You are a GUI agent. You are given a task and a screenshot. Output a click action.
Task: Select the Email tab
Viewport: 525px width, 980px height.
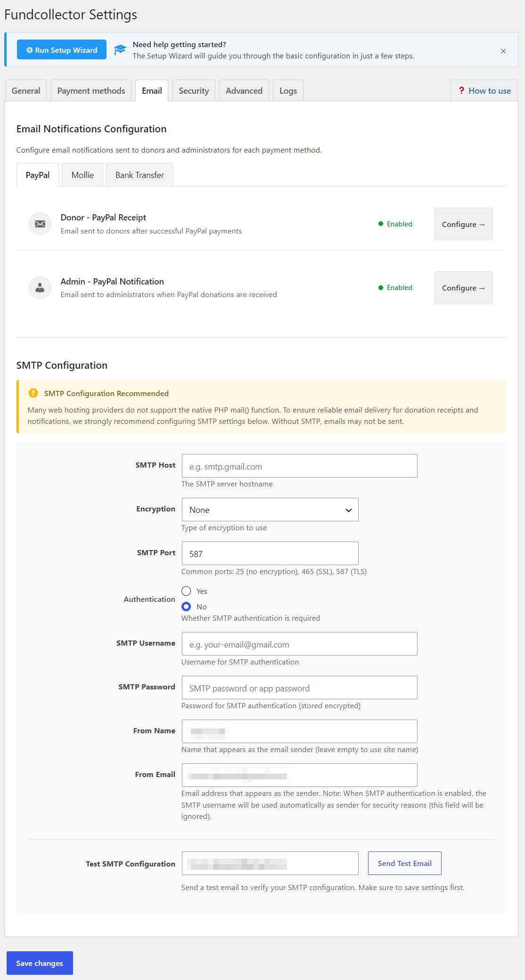point(152,90)
